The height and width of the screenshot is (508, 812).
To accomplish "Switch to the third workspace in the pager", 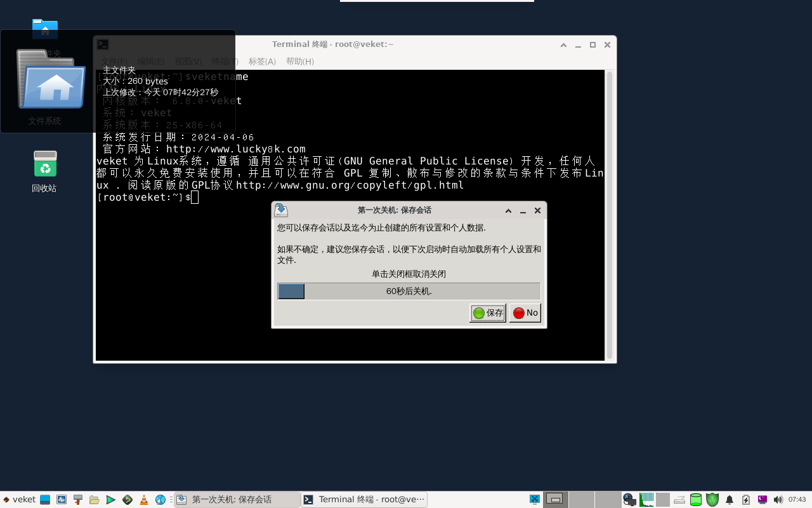I will tap(608, 500).
